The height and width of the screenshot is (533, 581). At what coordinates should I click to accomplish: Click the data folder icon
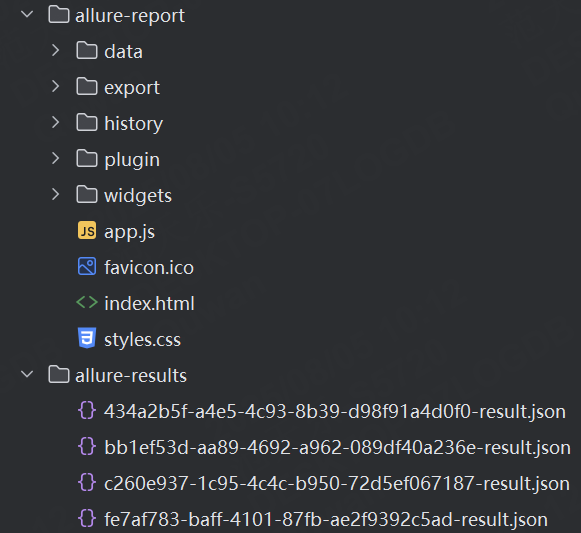click(87, 50)
